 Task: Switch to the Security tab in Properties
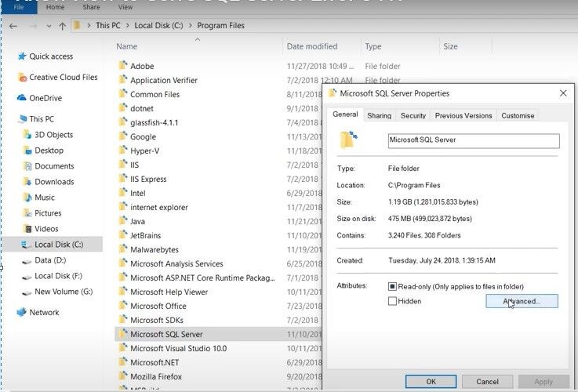413,116
